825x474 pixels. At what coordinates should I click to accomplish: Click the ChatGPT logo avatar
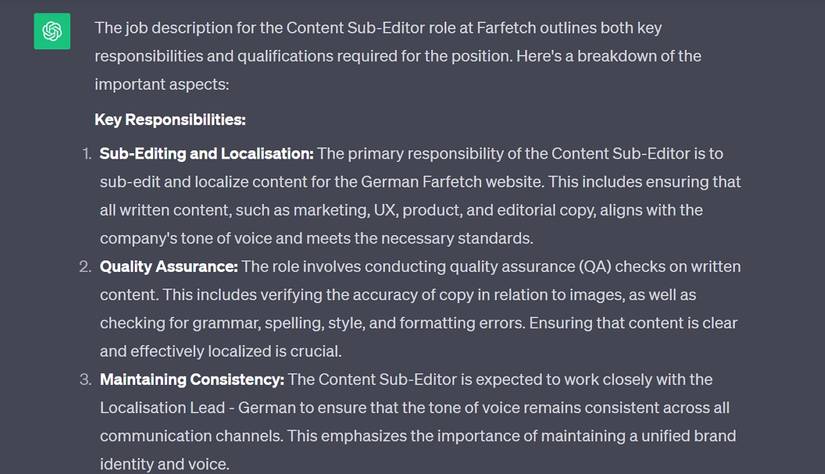click(51, 32)
